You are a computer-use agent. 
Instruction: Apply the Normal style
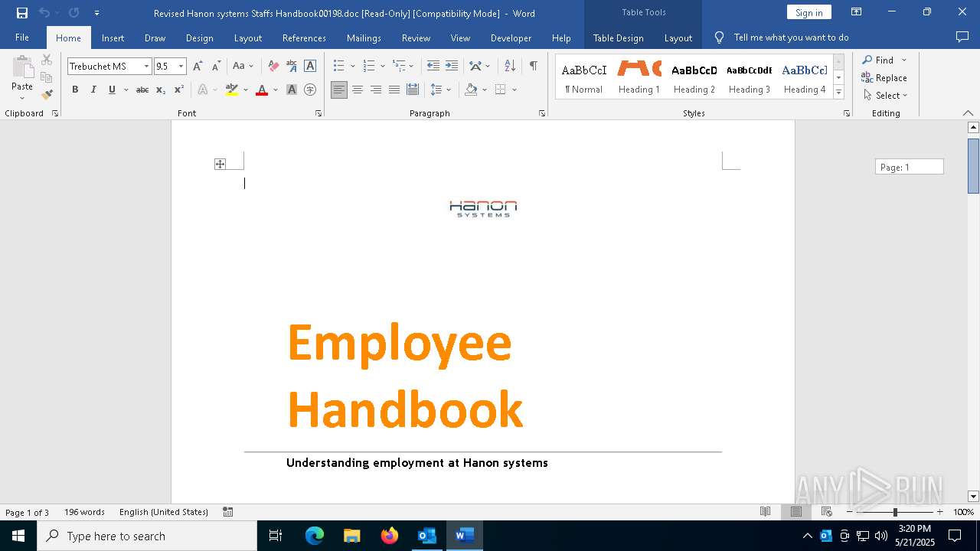click(x=584, y=77)
